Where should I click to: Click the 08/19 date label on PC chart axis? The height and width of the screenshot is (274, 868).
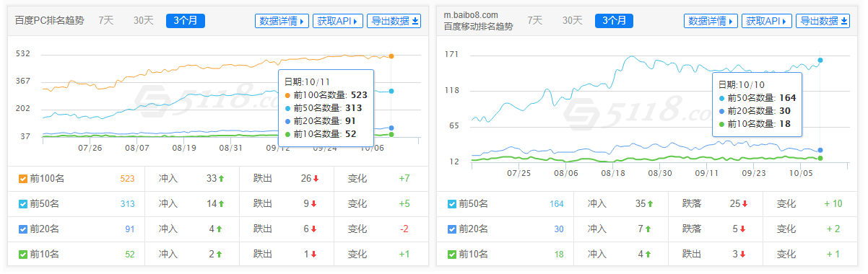185,147
